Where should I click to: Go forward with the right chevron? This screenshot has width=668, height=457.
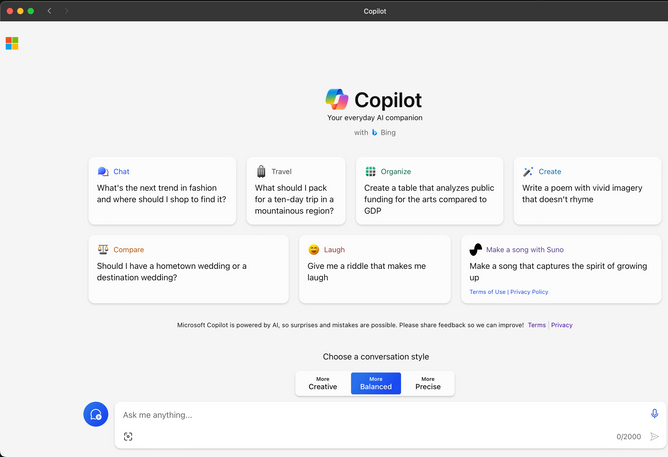66,11
